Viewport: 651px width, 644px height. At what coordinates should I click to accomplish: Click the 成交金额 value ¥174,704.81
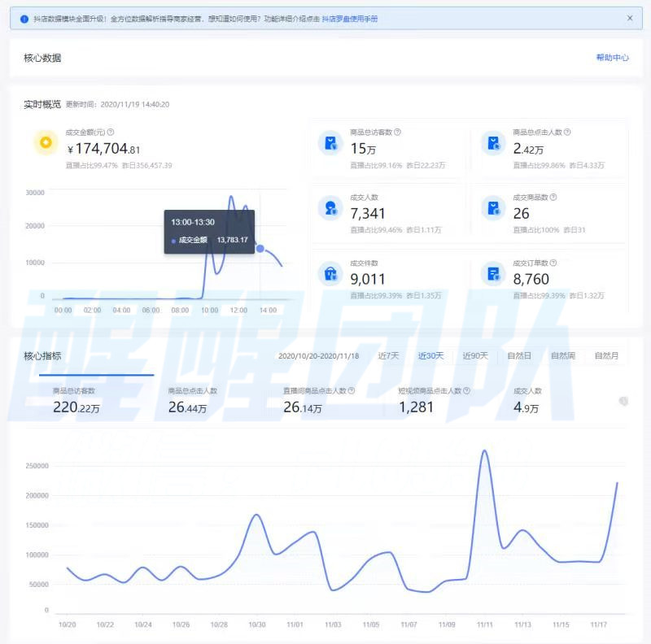pos(104,149)
